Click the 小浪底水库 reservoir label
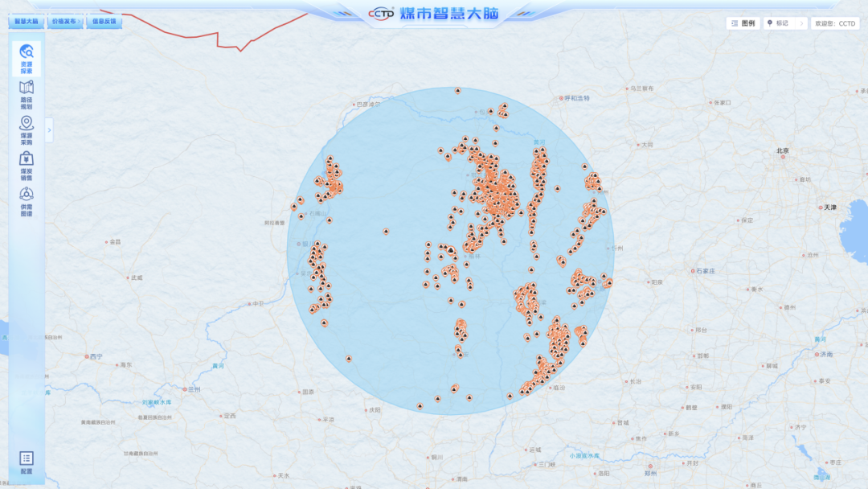This screenshot has height=489, width=868. (x=584, y=456)
